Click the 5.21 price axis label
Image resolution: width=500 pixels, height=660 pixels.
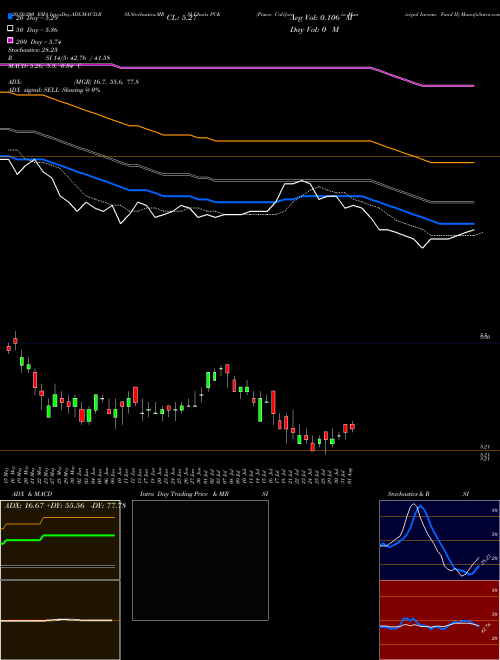484,447
